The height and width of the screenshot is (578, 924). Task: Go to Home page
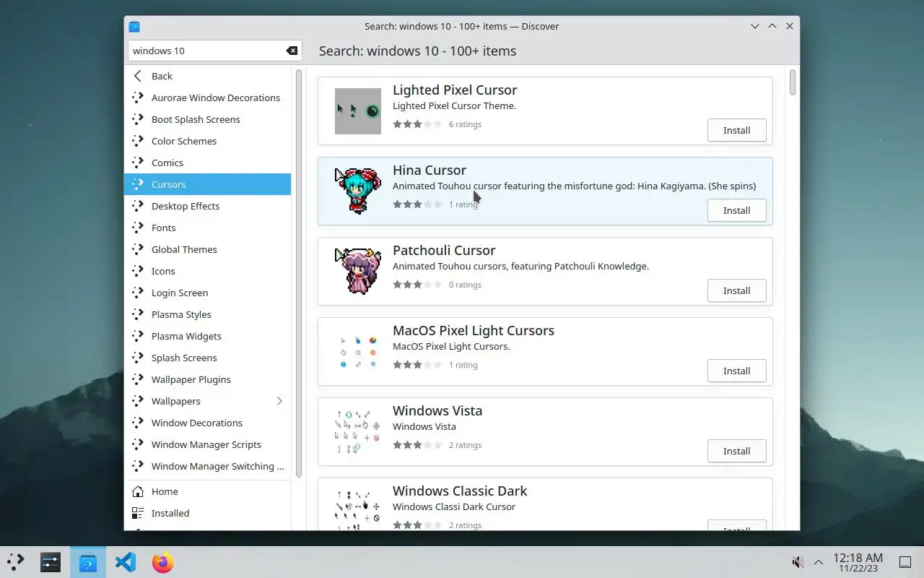(x=207, y=491)
